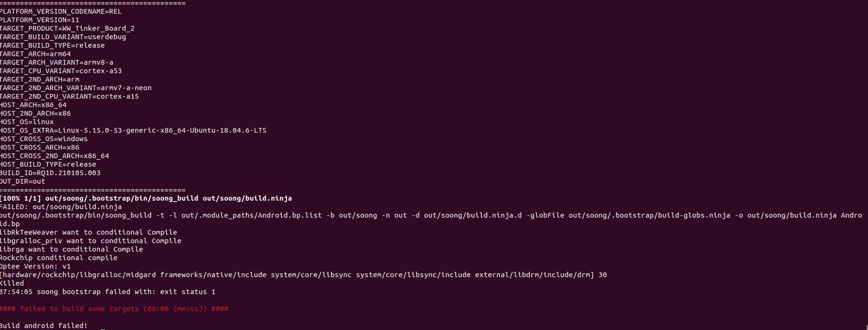This screenshot has width=868, height=330.
Task: Click the "soong bootstrap failed with: exit status 1" line
Action: [x=108, y=292]
